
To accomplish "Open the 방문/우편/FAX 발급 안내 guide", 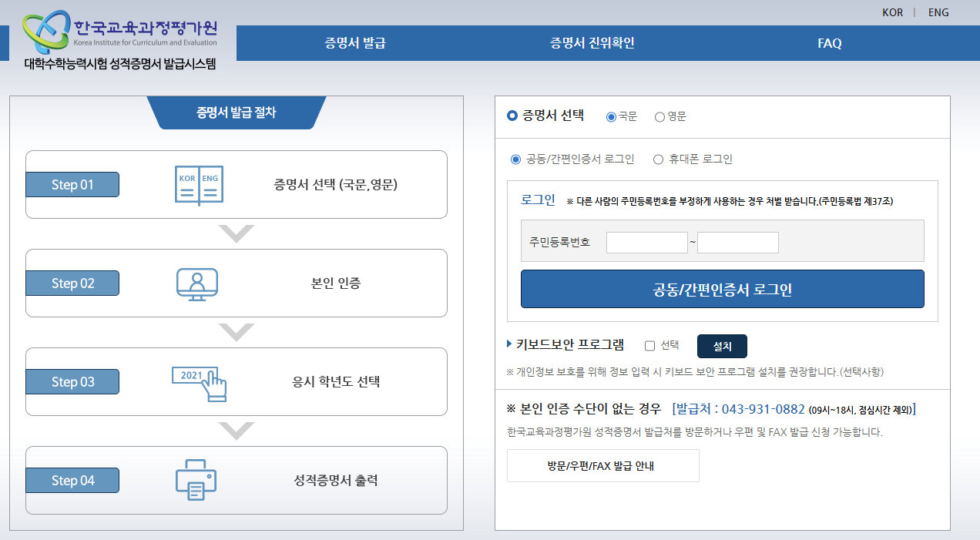I will (x=603, y=465).
